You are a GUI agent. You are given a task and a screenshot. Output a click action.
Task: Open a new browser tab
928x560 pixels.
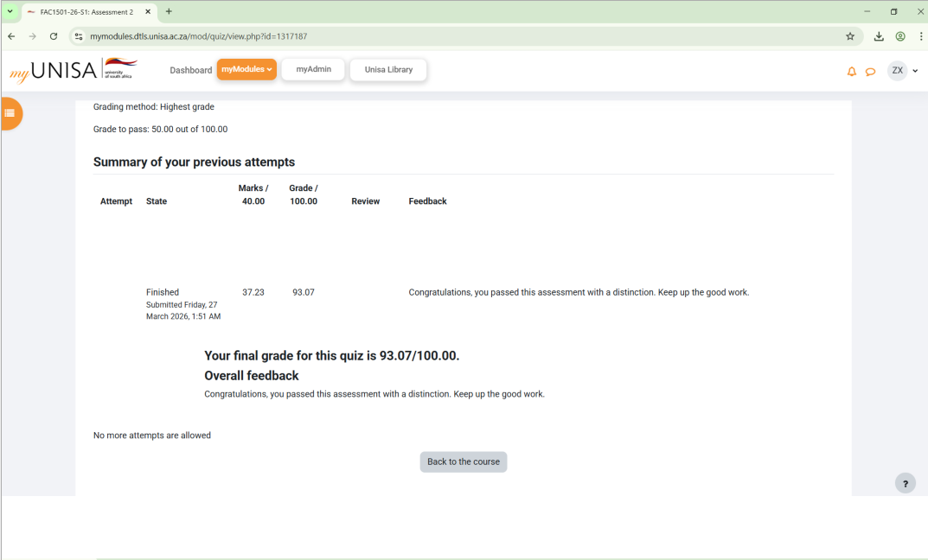click(x=169, y=11)
